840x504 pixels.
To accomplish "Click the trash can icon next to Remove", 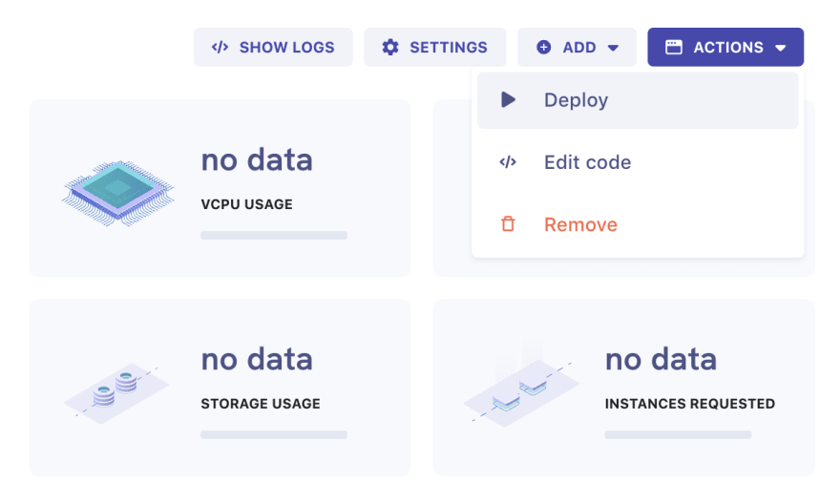I will 508,224.
